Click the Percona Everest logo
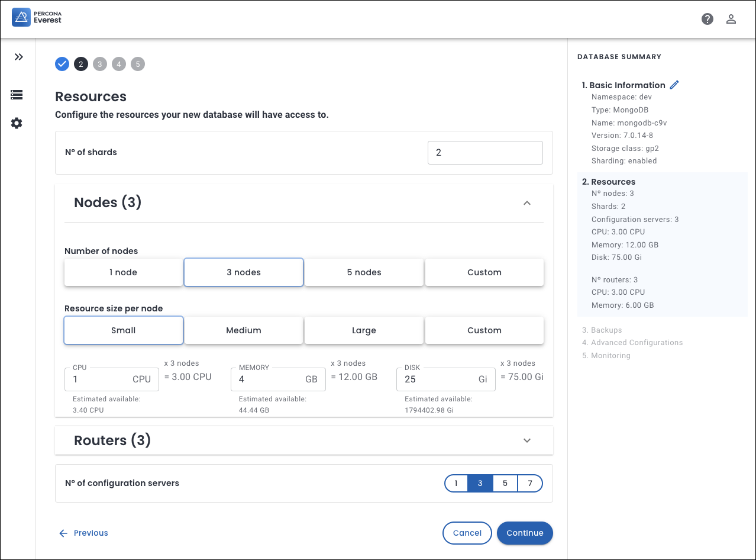756x560 pixels. click(x=37, y=17)
